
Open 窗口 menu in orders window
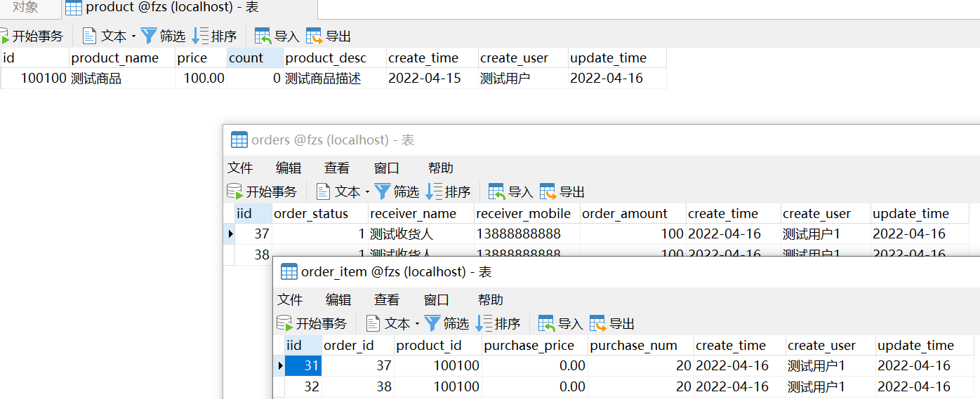click(x=387, y=168)
